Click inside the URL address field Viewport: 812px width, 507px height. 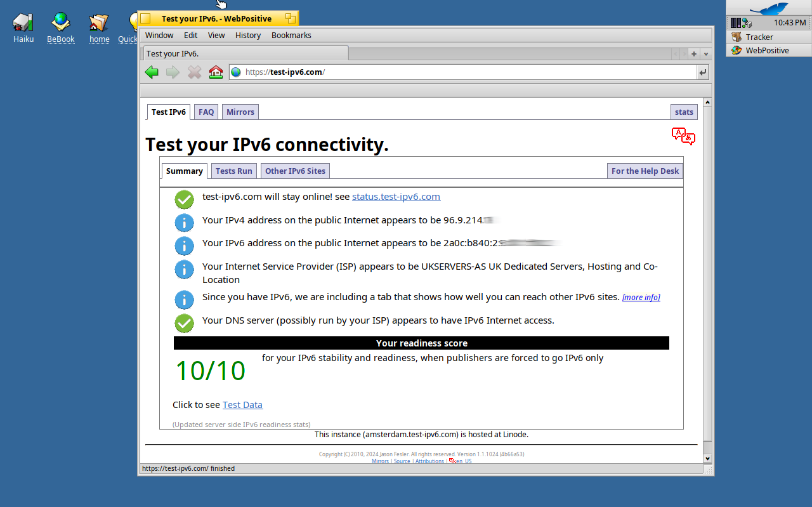point(381,72)
